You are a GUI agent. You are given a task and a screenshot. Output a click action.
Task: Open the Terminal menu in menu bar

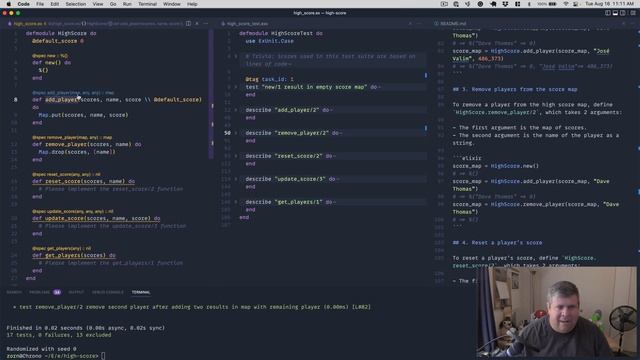coord(147,4)
